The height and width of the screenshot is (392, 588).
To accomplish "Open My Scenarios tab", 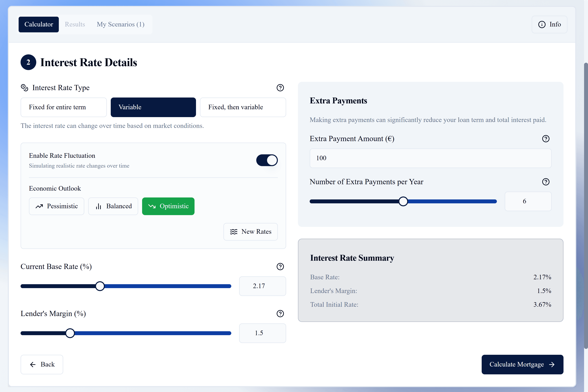I will coord(121,24).
